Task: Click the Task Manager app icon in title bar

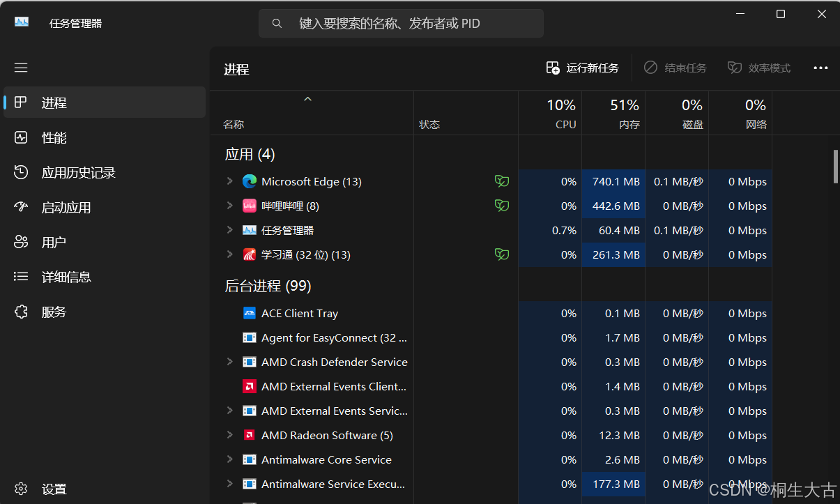Action: 22,22
